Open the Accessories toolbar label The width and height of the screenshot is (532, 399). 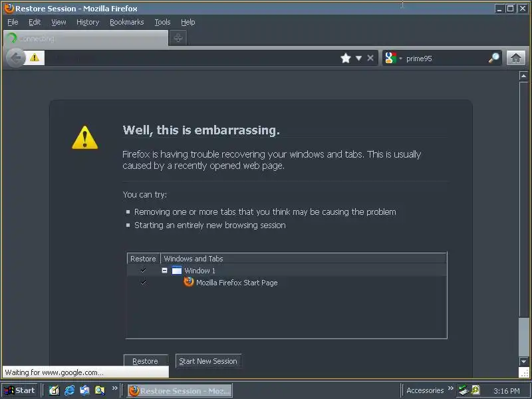(425, 390)
